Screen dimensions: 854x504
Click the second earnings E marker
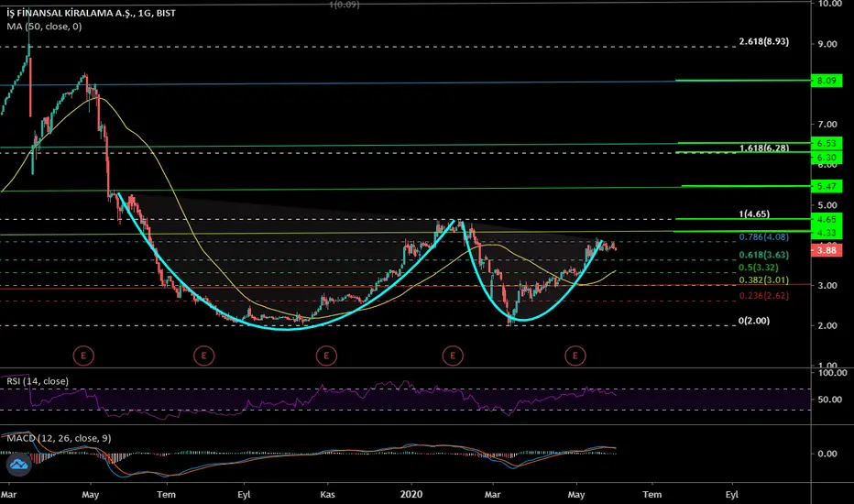coord(203,354)
